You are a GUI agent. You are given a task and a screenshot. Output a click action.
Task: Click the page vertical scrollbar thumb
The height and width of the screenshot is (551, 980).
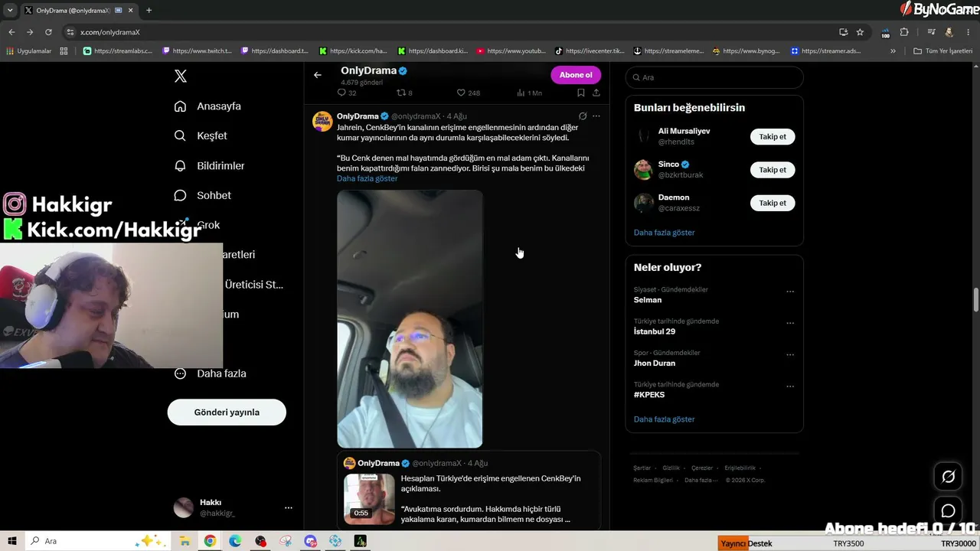(x=976, y=300)
